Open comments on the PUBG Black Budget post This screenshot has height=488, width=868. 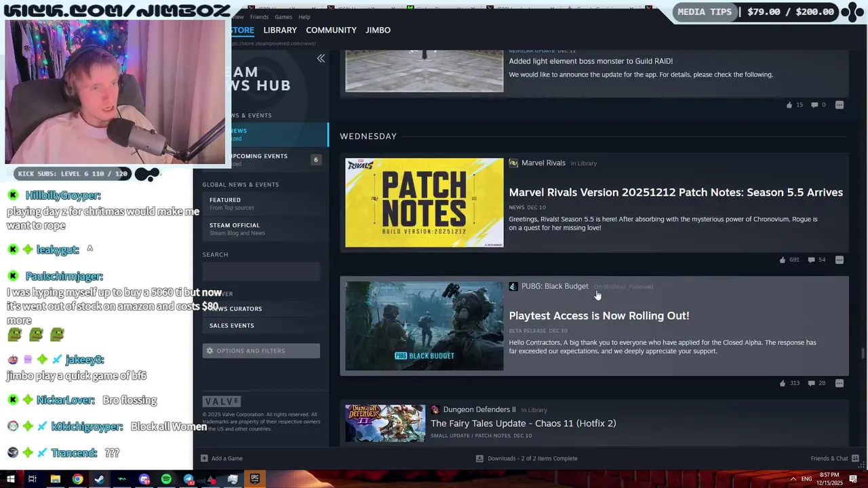click(816, 383)
